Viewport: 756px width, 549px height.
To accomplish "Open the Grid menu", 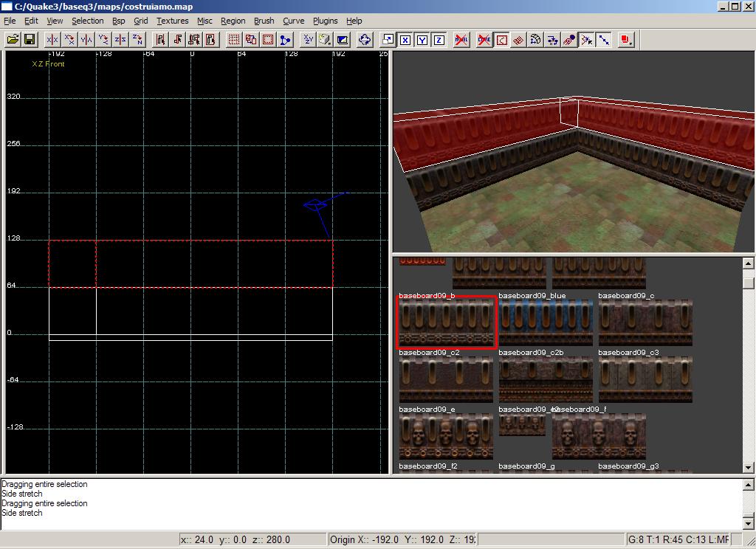I will pyautogui.click(x=141, y=21).
